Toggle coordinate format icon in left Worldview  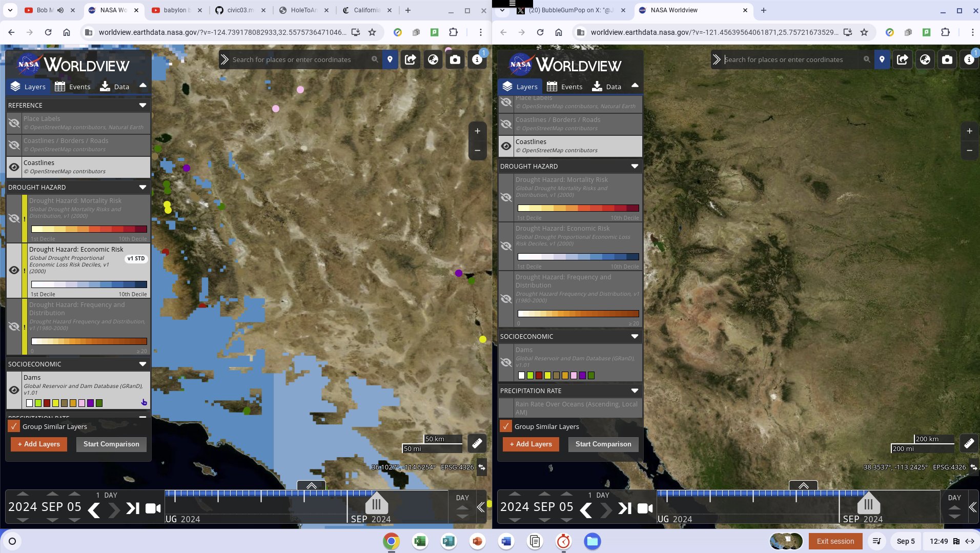[482, 467]
